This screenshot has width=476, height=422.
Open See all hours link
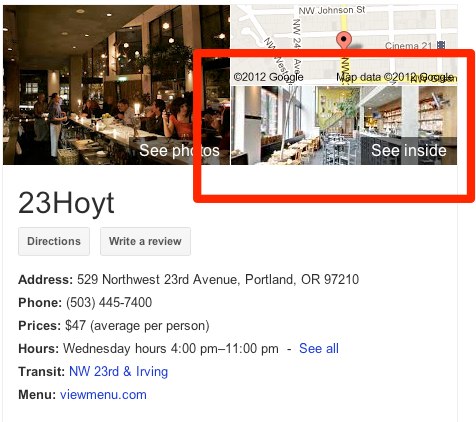tap(319, 349)
